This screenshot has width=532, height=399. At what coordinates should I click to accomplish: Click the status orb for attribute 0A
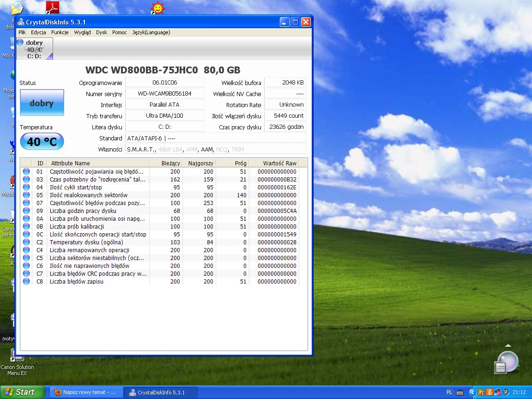26,219
